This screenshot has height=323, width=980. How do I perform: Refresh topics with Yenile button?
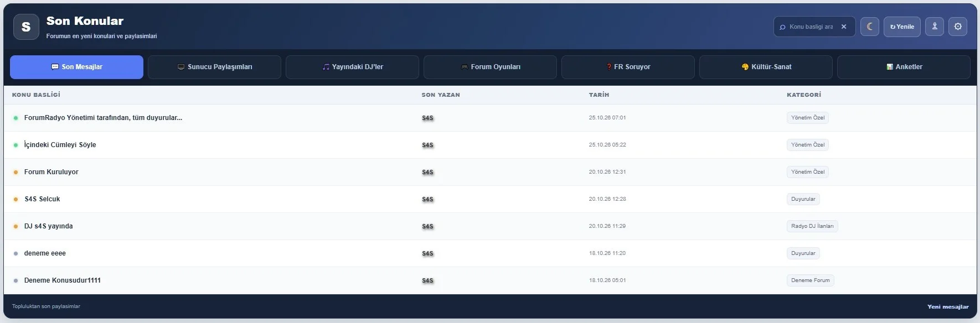902,27
